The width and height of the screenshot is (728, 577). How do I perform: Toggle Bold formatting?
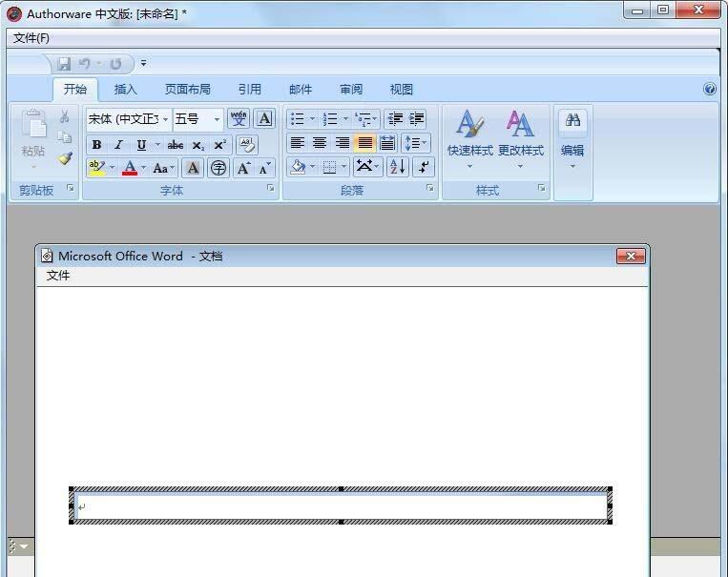point(96,145)
